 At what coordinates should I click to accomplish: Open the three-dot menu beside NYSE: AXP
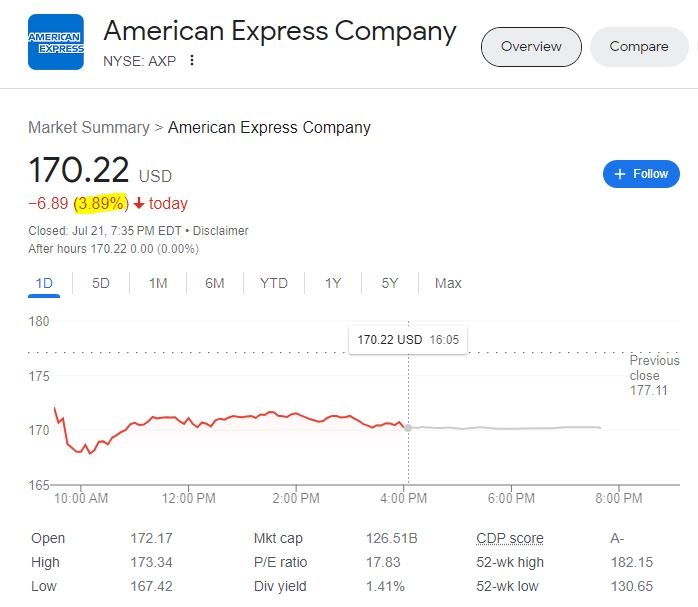point(192,60)
